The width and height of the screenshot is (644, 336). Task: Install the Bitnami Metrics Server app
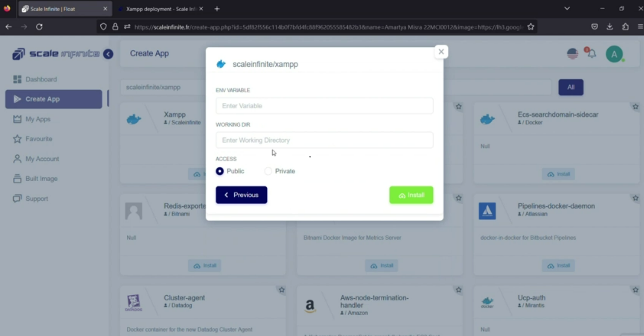click(x=381, y=266)
